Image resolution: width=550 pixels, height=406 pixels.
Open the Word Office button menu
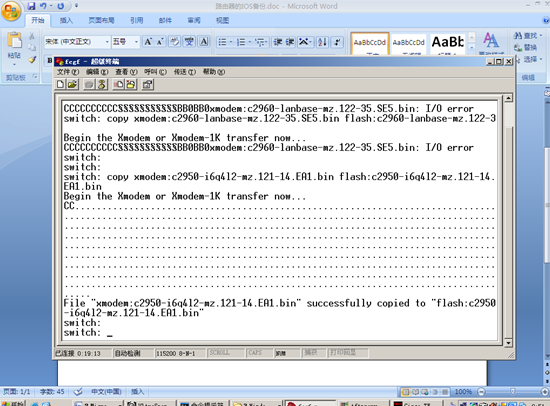[x=11, y=11]
